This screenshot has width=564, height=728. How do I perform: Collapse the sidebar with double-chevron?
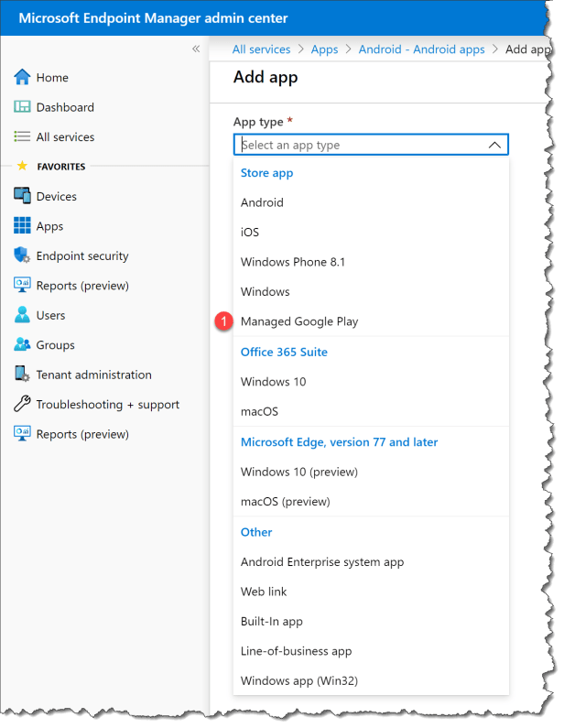pos(196,49)
